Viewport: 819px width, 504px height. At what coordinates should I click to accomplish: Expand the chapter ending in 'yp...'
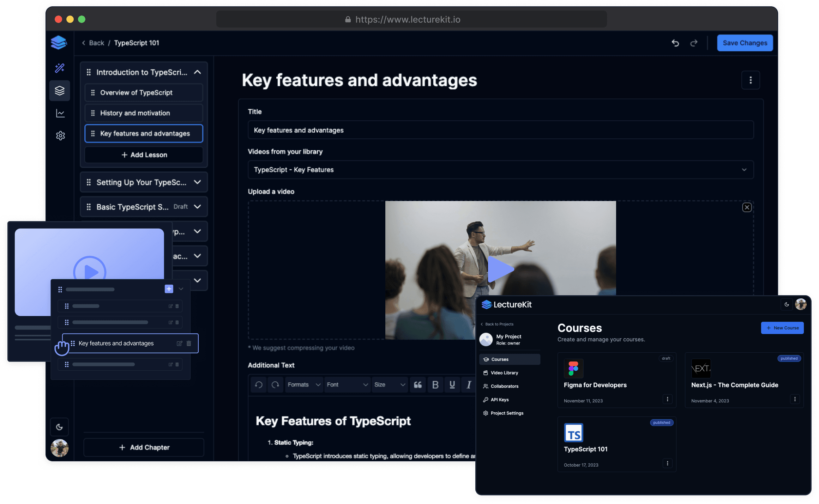198,231
